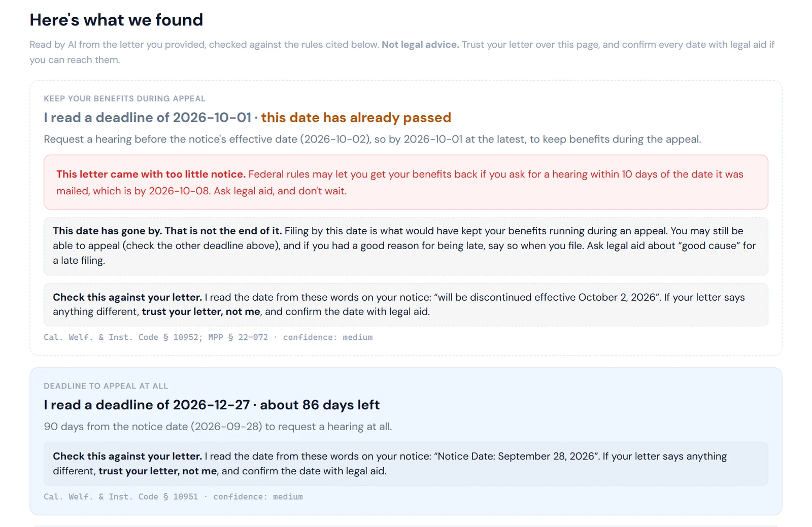Click the "Here's what we found" heading
Viewport: 812px width, 527px height.
(x=116, y=20)
